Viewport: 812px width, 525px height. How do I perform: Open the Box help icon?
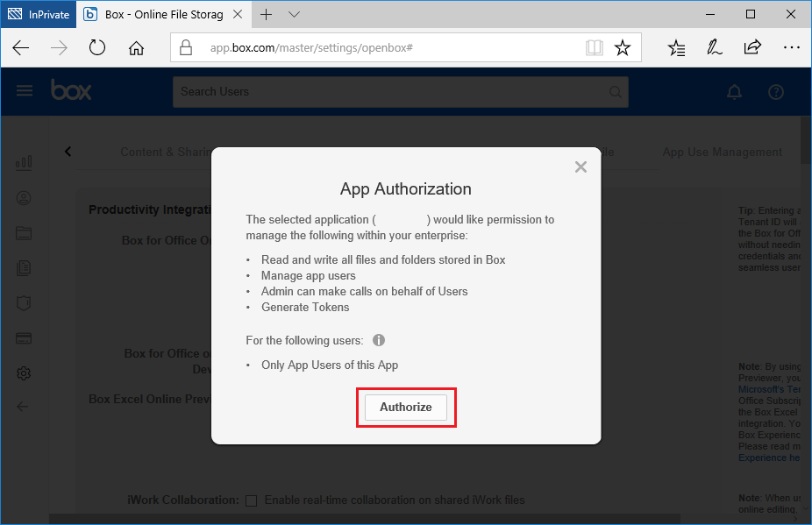tap(776, 92)
